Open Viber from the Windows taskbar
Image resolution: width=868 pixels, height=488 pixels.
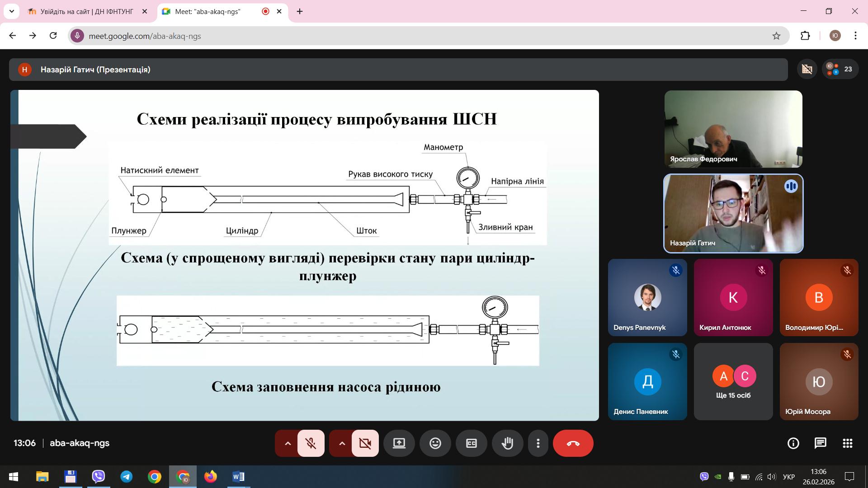point(98,477)
